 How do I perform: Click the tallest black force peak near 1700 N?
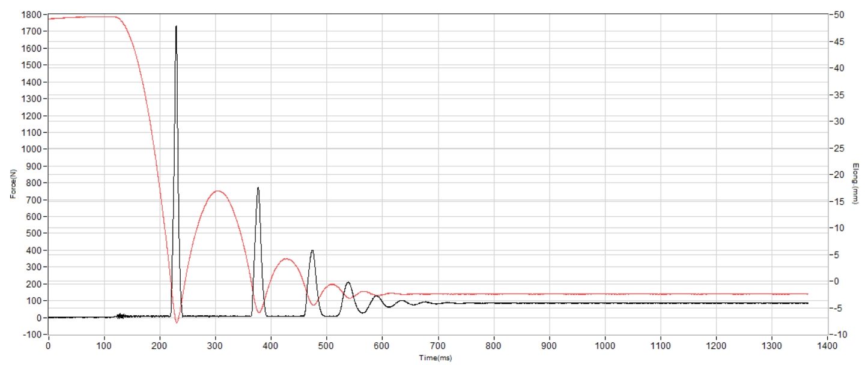point(176,28)
